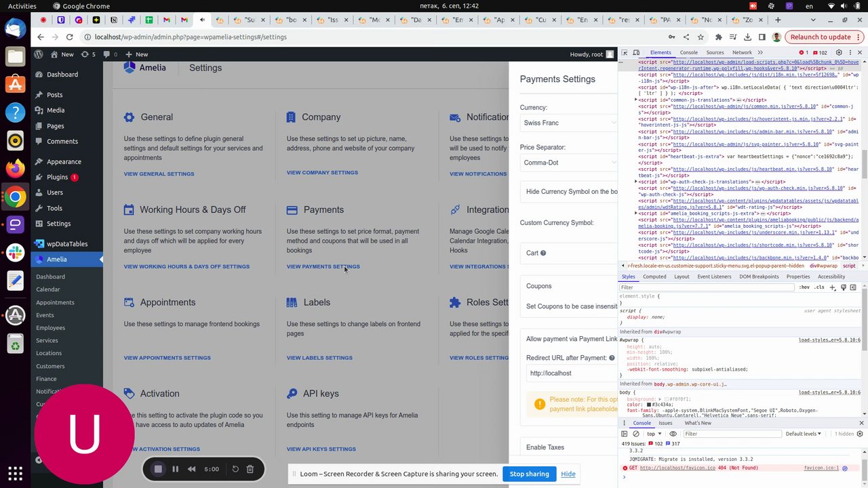Click View Working Hours & Days Off Settings

click(186, 266)
